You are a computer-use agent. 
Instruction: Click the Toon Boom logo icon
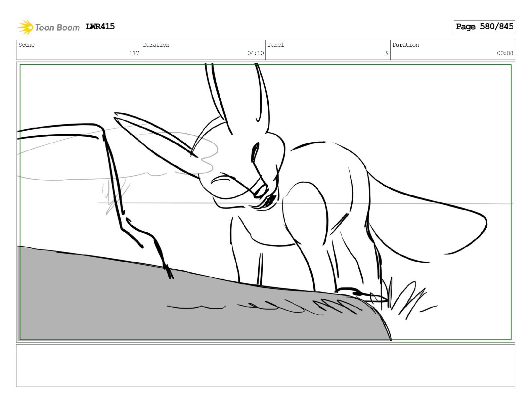pyautogui.click(x=26, y=27)
